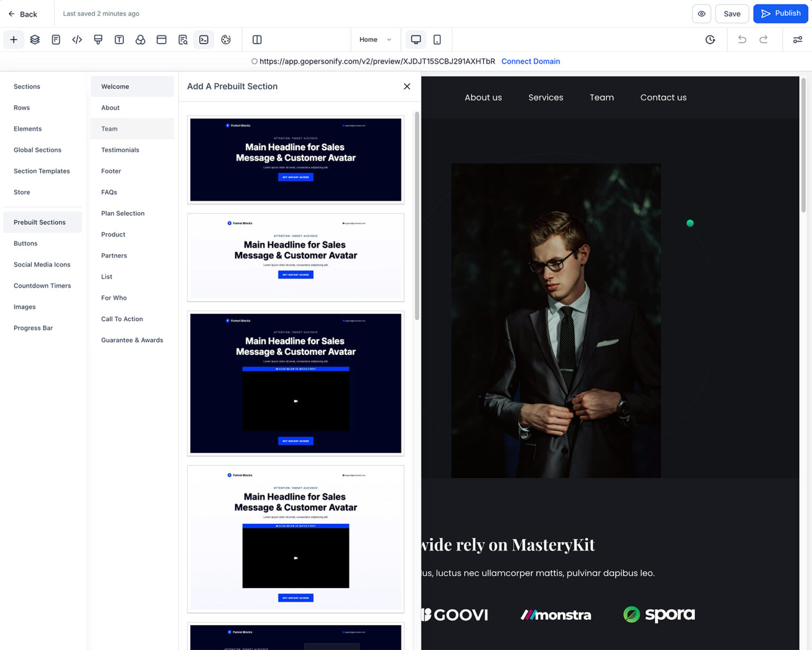812x650 pixels.
Task: Select the white Welcome thumbnail without video
Action: click(x=296, y=258)
